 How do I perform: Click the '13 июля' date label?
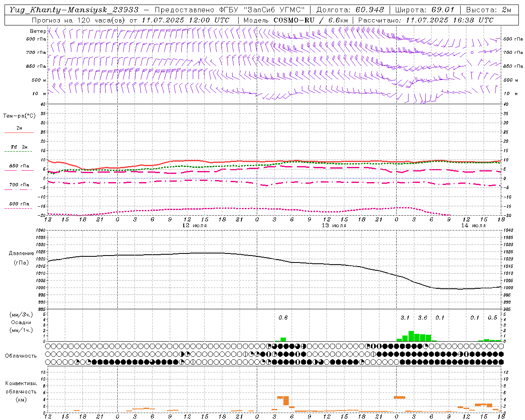click(334, 226)
